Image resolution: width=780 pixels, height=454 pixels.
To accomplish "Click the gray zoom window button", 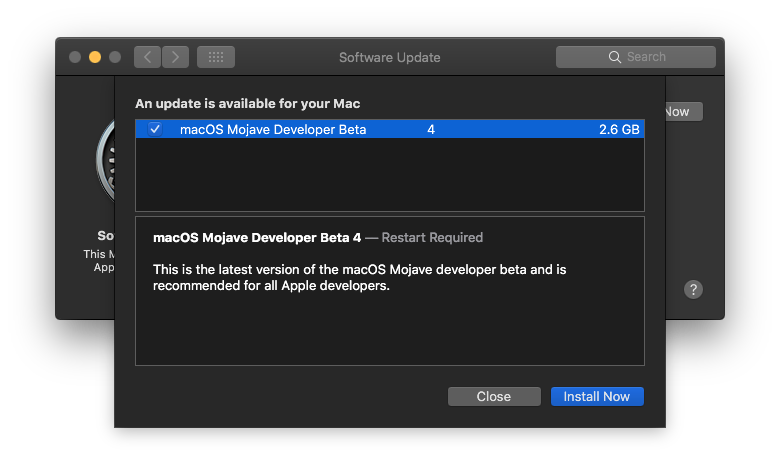I will pos(115,57).
